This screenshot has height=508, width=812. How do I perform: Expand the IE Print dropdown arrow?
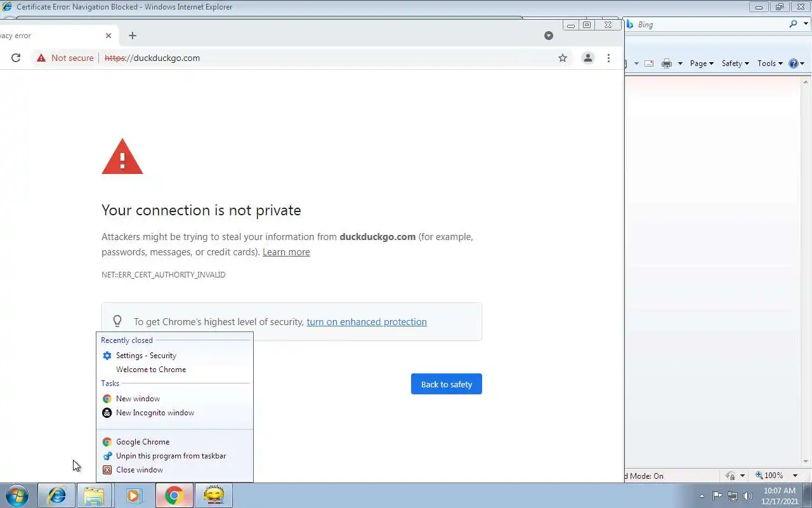point(680,63)
